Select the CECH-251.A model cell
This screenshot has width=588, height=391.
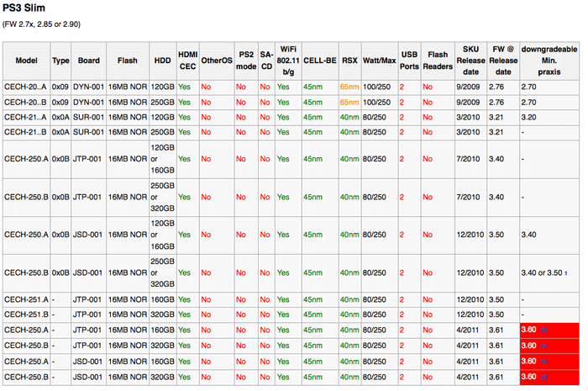25,299
